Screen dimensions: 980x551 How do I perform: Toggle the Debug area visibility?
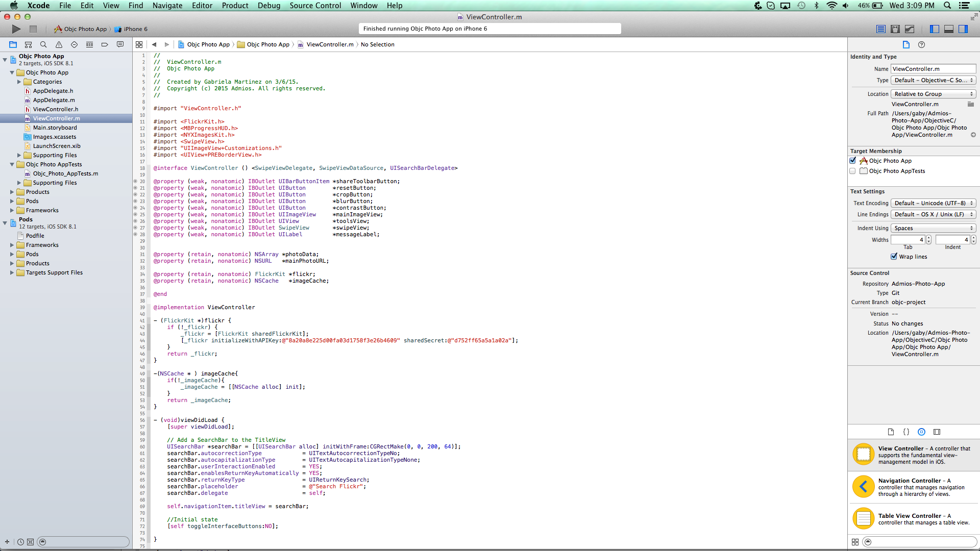949,29
